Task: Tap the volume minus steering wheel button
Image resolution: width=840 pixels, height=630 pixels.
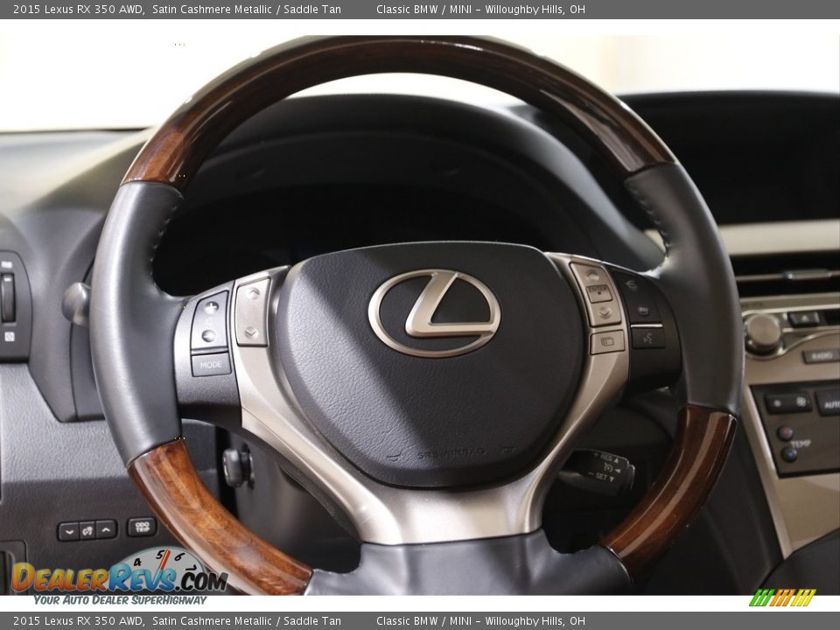Action: click(208, 336)
